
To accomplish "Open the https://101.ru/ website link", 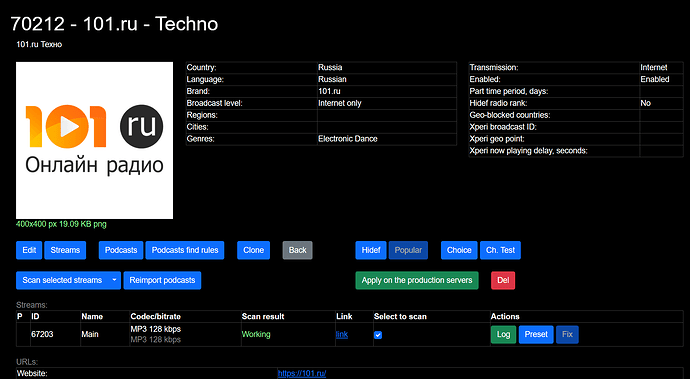I will pyautogui.click(x=302, y=373).
